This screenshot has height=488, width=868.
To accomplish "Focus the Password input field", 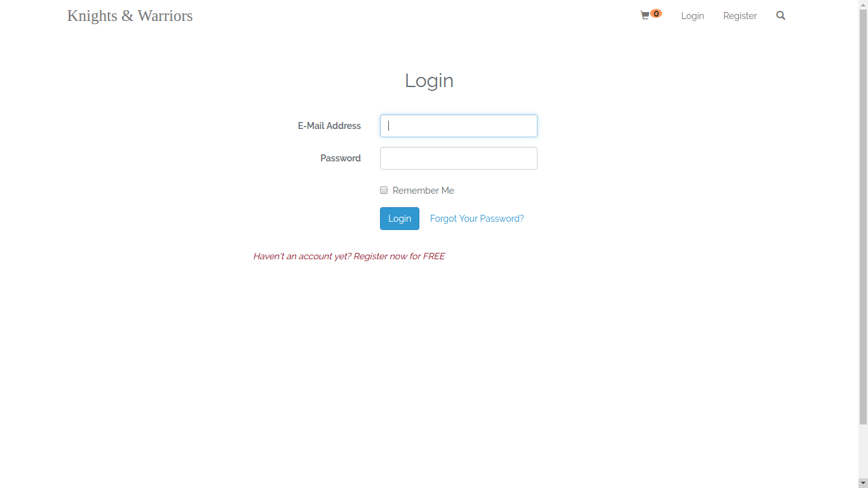I will [x=459, y=158].
